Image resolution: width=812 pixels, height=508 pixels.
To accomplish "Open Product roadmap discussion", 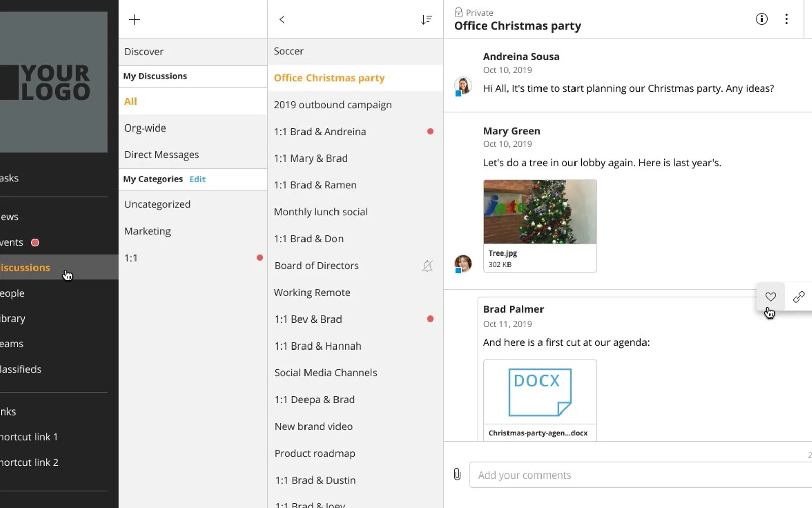I will (x=355, y=453).
